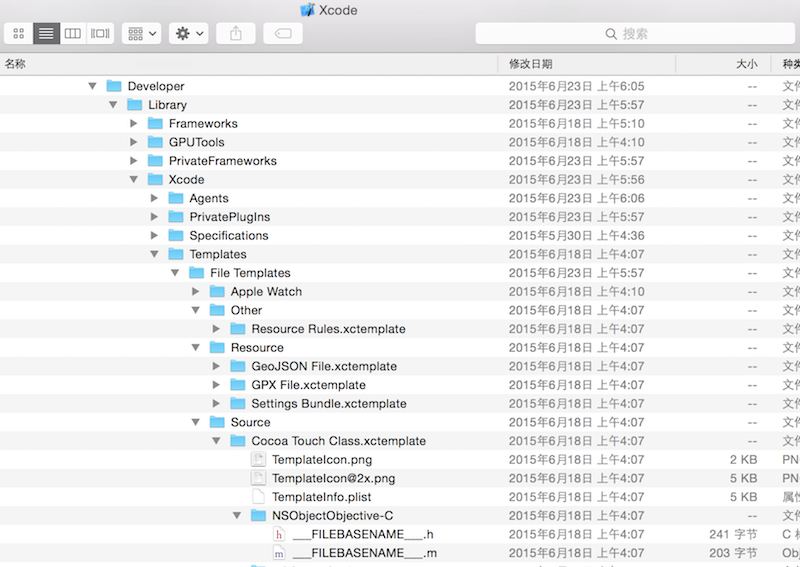Screen dimensions: 800x567
Task: Expand the Frameworks folder
Action: (x=134, y=124)
